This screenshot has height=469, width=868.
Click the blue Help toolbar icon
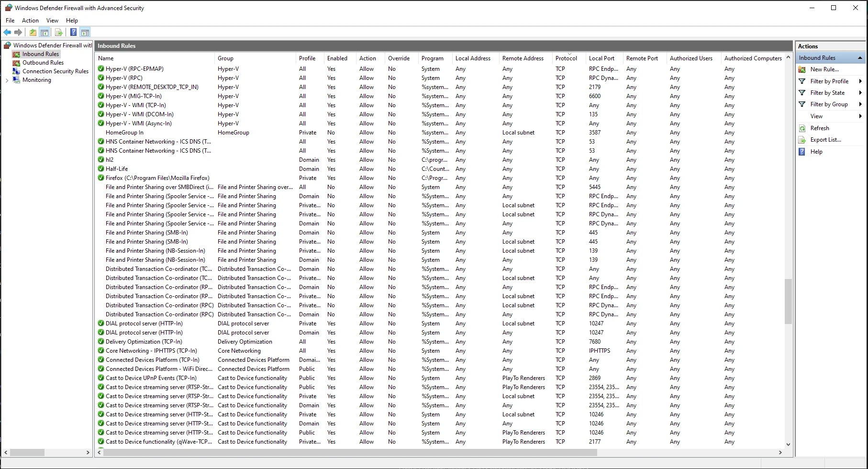coord(73,33)
